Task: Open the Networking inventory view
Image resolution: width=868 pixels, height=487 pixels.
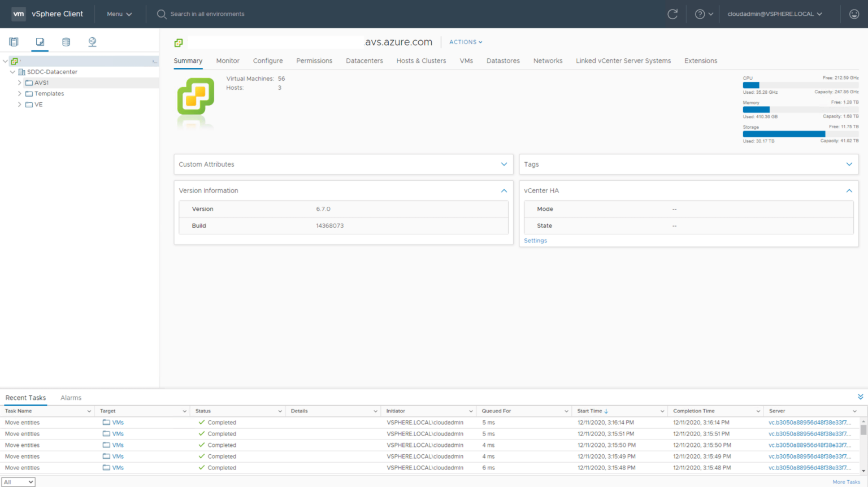Action: [x=92, y=42]
